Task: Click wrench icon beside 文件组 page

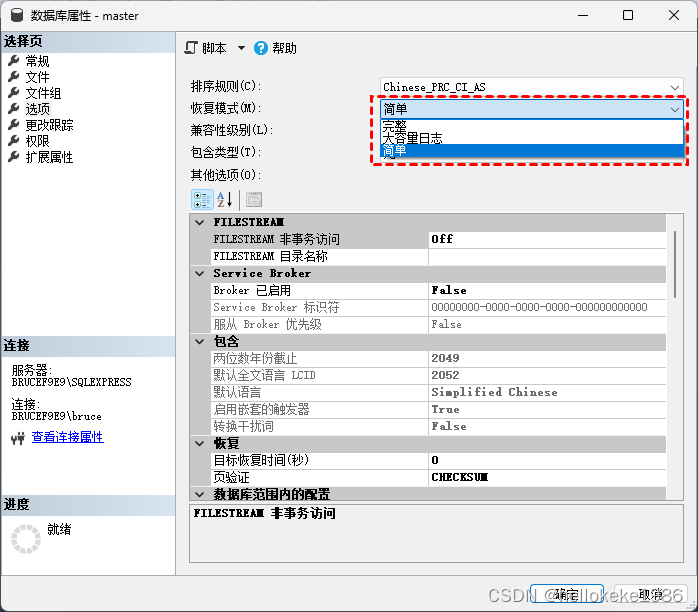Action: 14,92
